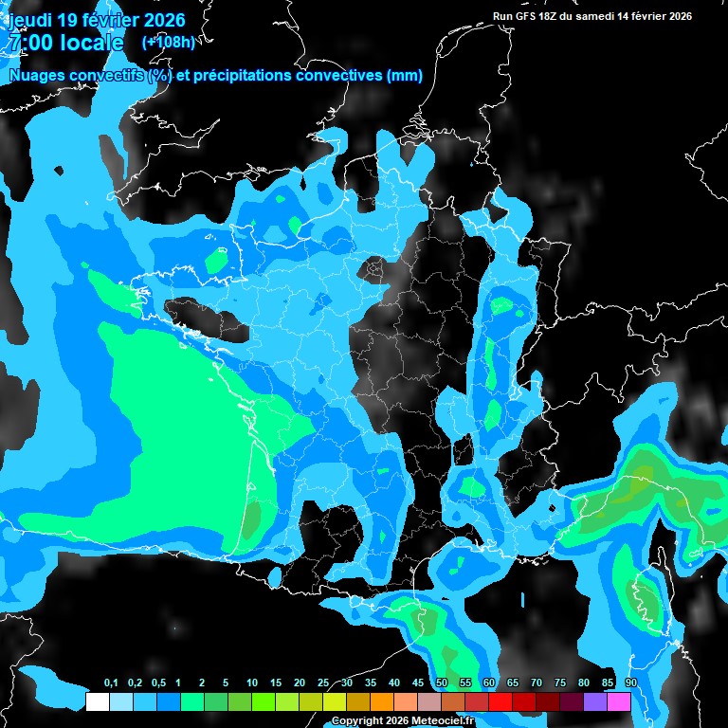The width and height of the screenshot is (728, 728).
Task: Click the purple legend swatch near 85
Action: (594, 701)
